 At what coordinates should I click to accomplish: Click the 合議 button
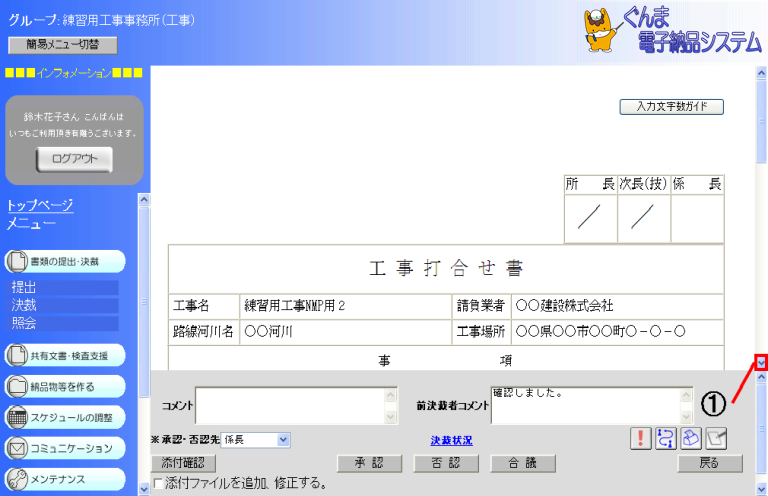point(523,463)
